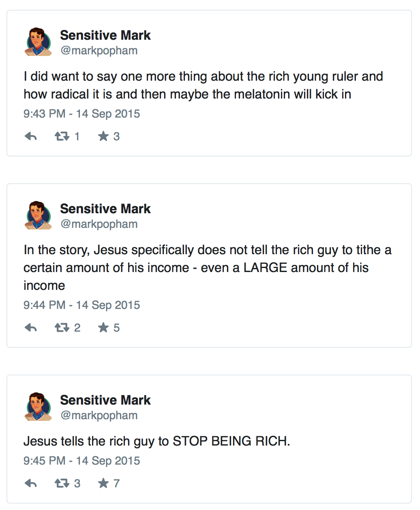Open the 9:43 PM - 14 Sep 2015 timestamp
The height and width of the screenshot is (510, 420).
click(x=81, y=114)
